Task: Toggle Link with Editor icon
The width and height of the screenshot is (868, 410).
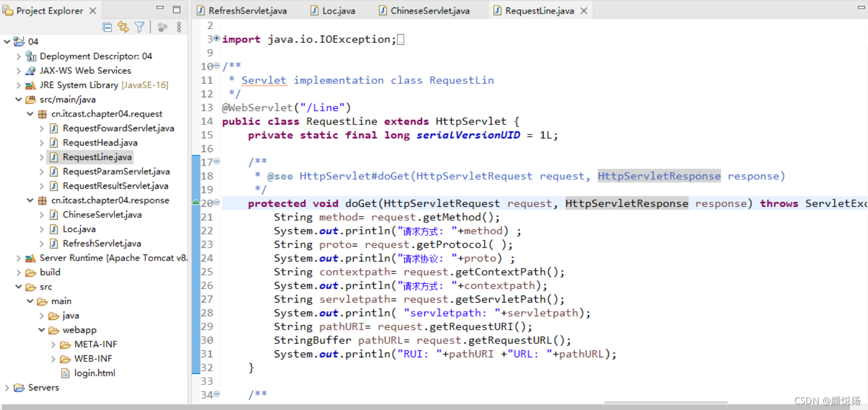Action: 123,27
